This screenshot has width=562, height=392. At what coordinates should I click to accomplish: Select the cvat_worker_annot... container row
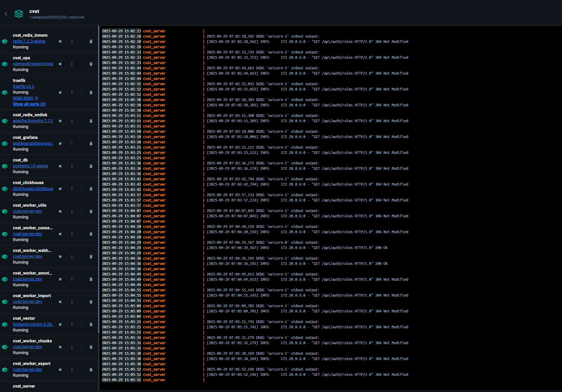point(49,279)
